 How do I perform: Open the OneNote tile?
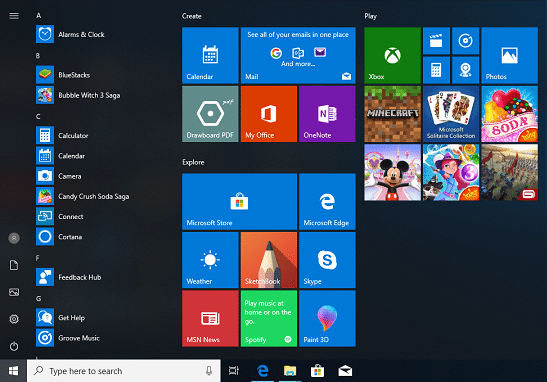pyautogui.click(x=327, y=114)
